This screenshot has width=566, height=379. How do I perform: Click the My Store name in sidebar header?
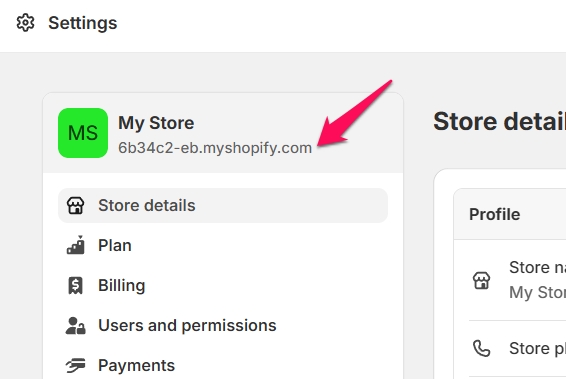pyautogui.click(x=156, y=123)
